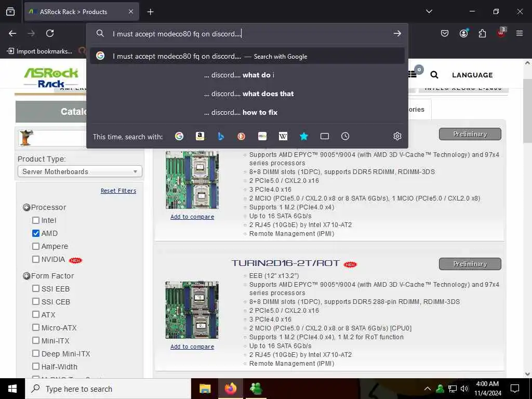Check the SSI EEB form factor checkbox
Image resolution: width=532 pixels, height=399 pixels.
tap(36, 288)
